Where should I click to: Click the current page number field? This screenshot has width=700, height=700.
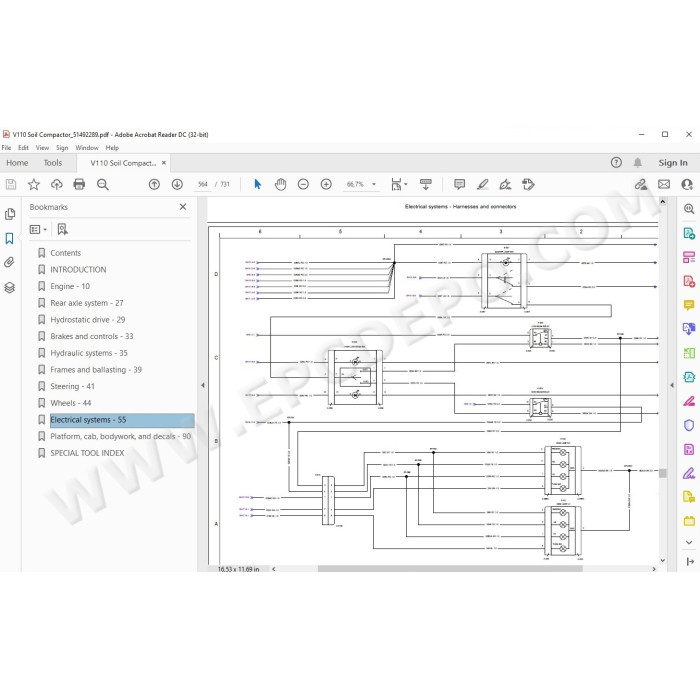point(203,184)
